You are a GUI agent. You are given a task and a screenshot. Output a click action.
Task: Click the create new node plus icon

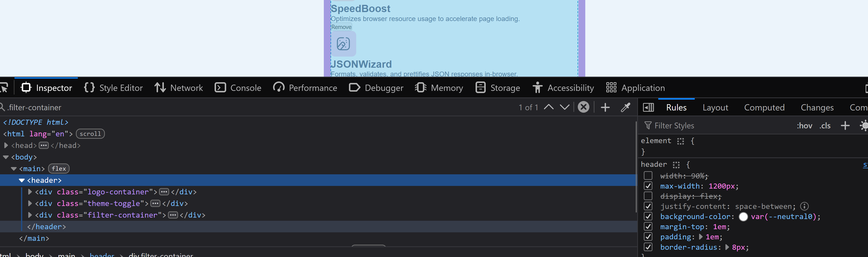(x=605, y=107)
